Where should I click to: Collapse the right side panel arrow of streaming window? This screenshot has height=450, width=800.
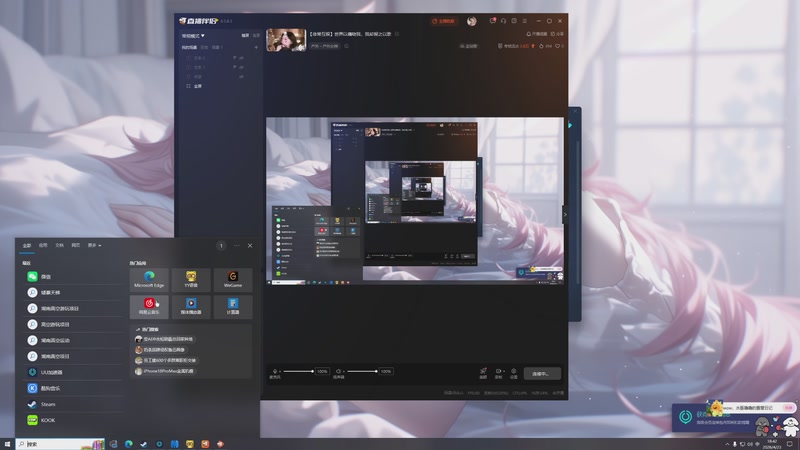565,215
